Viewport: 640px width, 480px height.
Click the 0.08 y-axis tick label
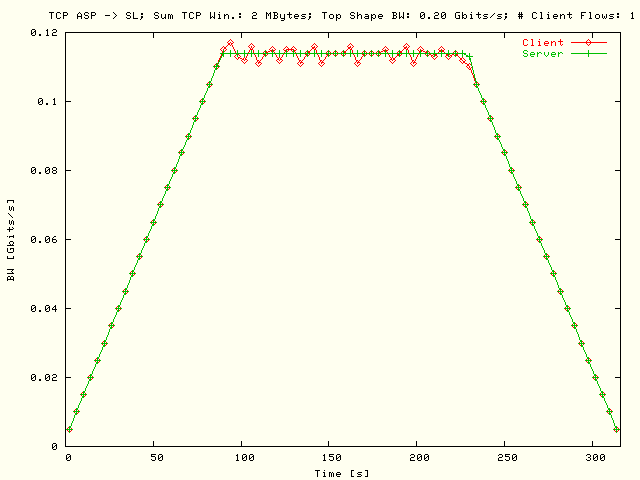(44, 170)
